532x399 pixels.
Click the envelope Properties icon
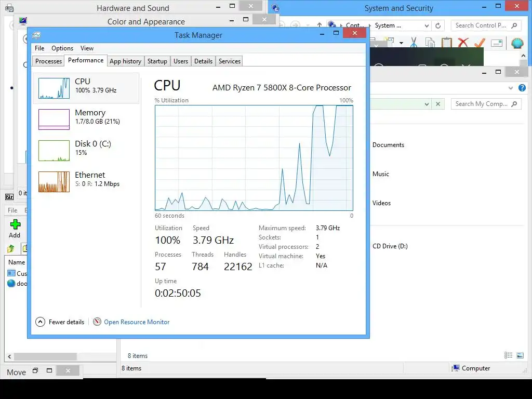tap(496, 43)
